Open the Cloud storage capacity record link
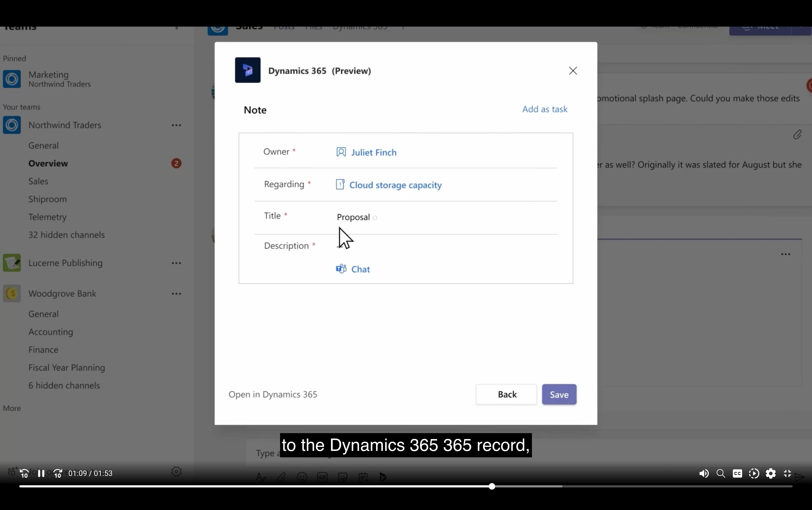 click(x=395, y=185)
